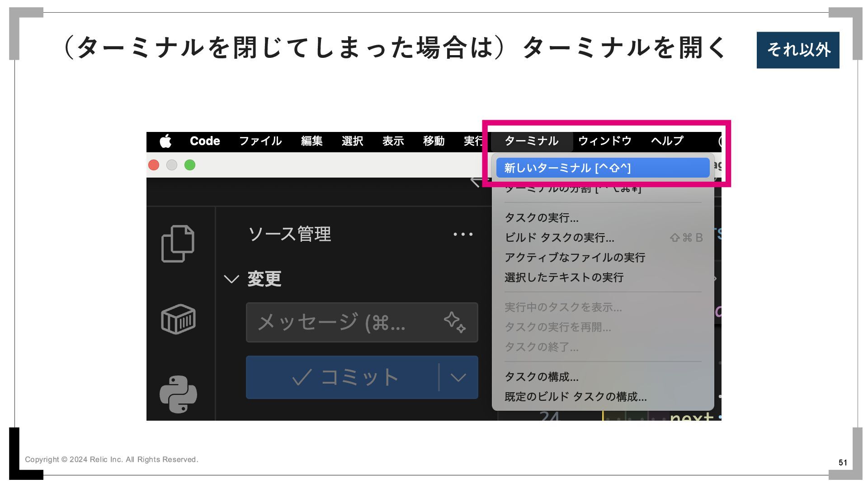The height and width of the screenshot is (488, 868).
Task: Click the commit message input field
Action: pyautogui.click(x=362, y=322)
